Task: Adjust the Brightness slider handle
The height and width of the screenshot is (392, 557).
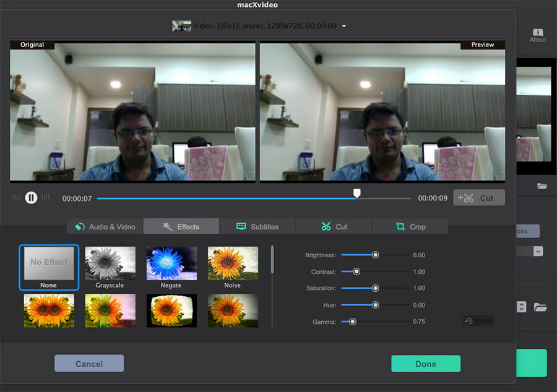Action: click(x=375, y=255)
